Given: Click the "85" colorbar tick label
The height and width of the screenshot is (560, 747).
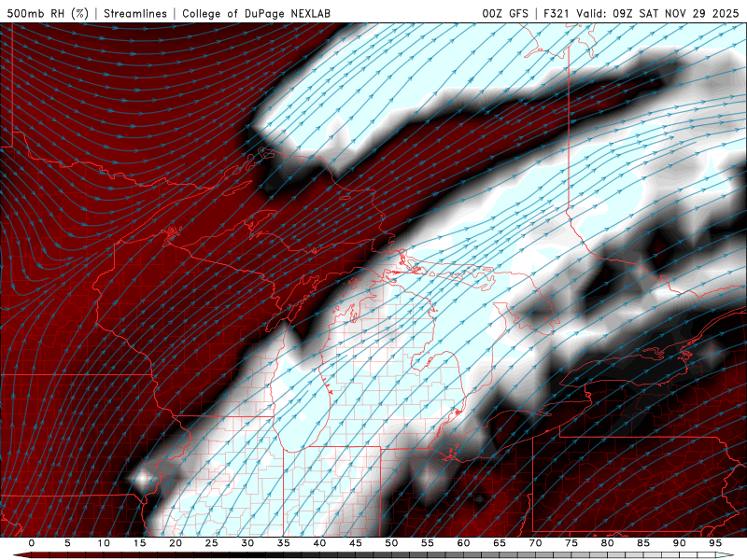Looking at the screenshot, I should (643, 543).
